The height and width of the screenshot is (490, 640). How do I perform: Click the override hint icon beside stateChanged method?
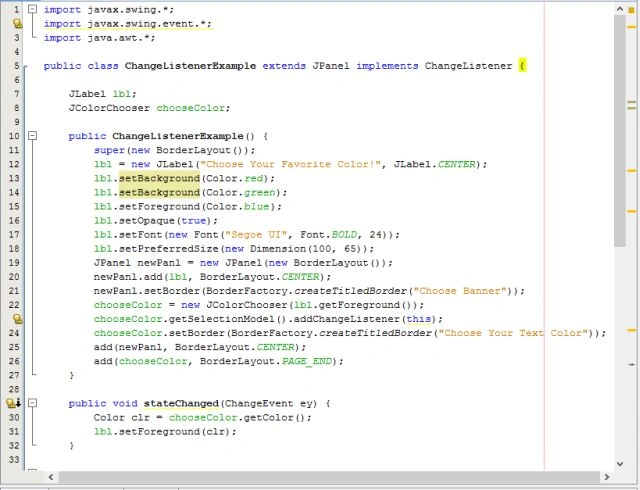pos(13,403)
